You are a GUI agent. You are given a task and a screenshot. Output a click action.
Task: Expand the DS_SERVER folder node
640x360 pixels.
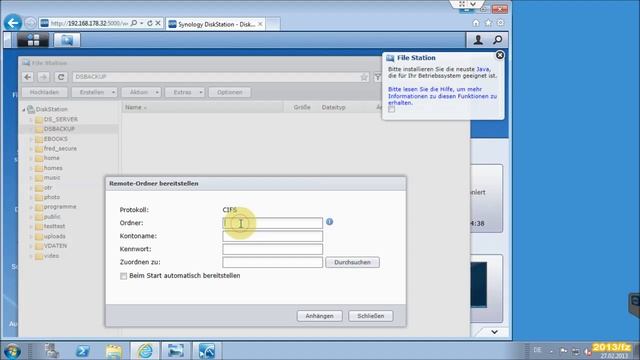(x=31, y=119)
